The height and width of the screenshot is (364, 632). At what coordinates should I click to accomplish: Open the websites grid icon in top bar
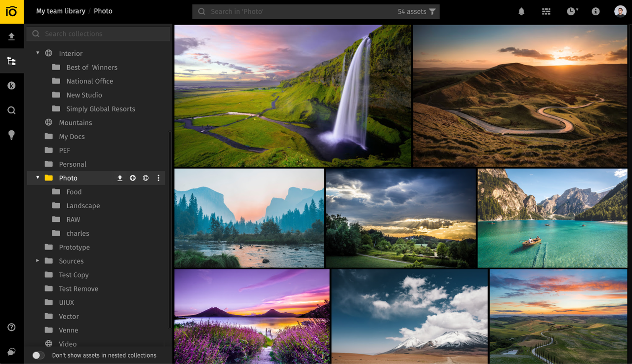pos(546,11)
